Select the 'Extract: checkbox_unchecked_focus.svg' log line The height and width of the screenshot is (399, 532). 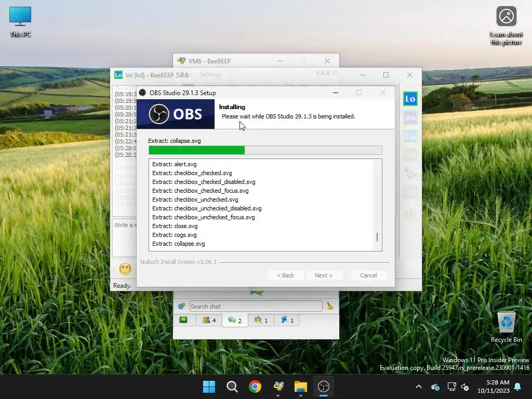pos(203,217)
